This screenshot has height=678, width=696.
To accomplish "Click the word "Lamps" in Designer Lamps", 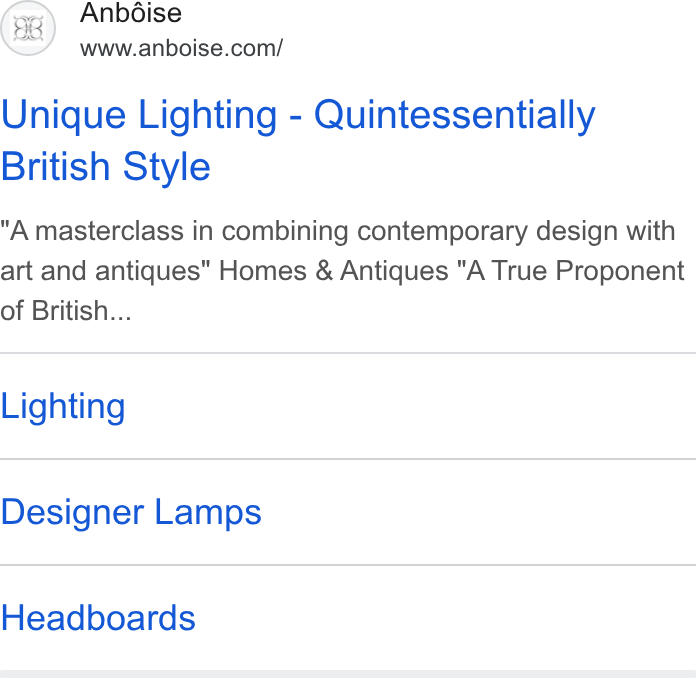I will tap(208, 512).
